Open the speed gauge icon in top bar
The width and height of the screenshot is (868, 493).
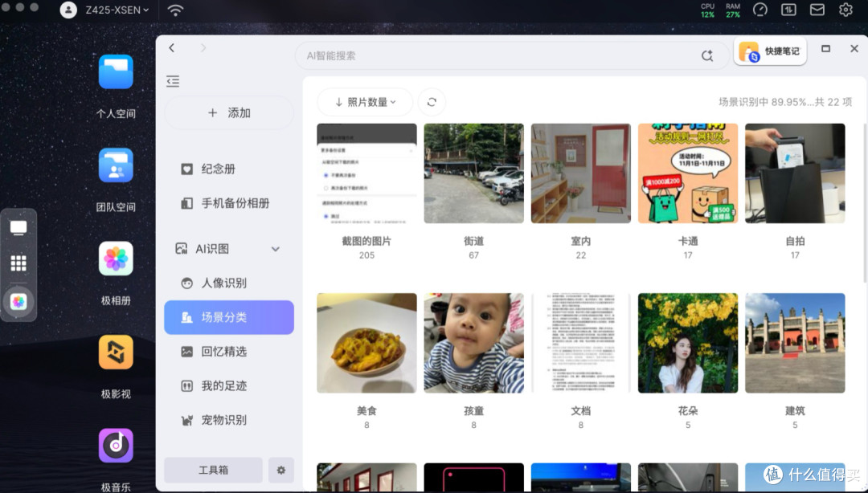coord(760,10)
